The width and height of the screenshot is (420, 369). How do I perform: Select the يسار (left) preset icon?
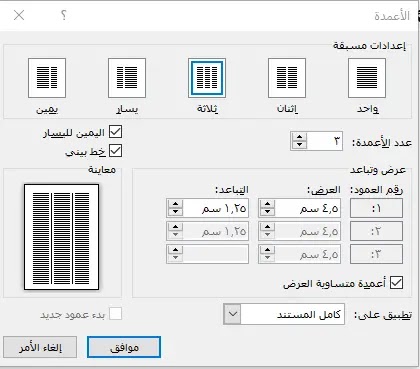click(127, 78)
